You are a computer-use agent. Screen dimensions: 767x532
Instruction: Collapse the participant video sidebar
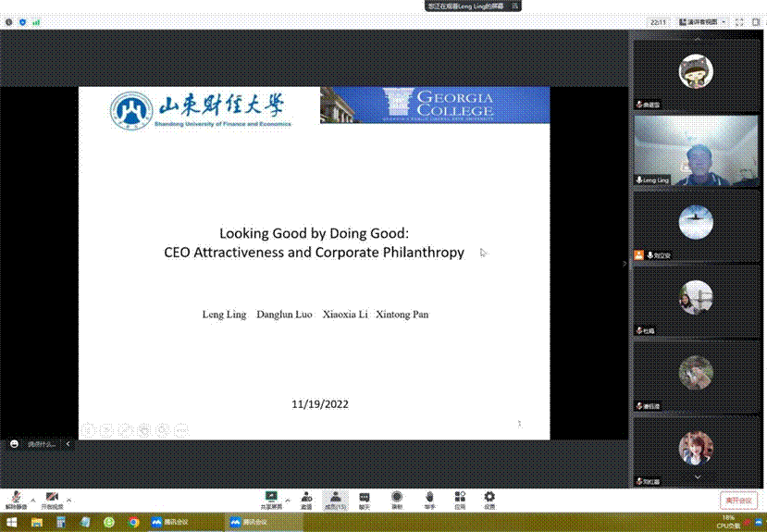click(625, 263)
